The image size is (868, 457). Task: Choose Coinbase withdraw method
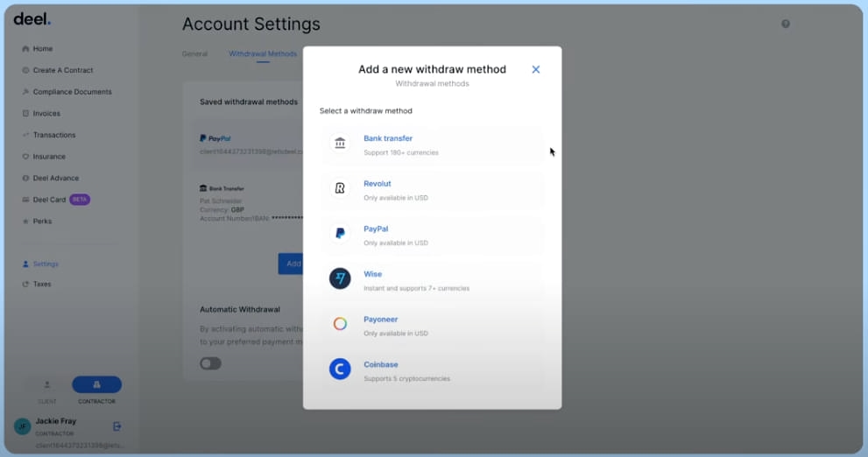[433, 371]
